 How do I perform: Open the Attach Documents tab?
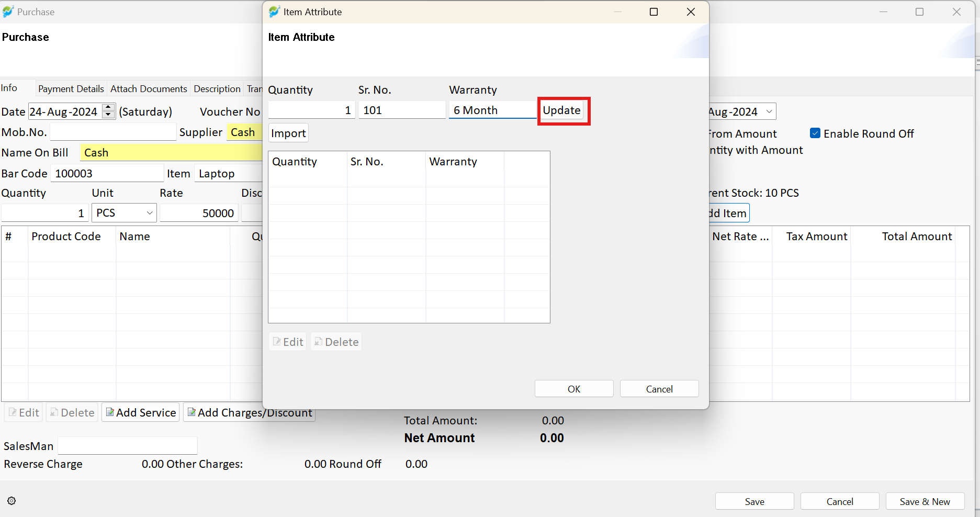149,89
